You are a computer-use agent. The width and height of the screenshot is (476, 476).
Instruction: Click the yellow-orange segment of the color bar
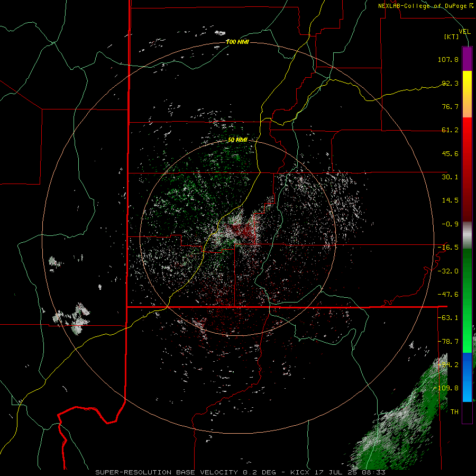(x=467, y=94)
